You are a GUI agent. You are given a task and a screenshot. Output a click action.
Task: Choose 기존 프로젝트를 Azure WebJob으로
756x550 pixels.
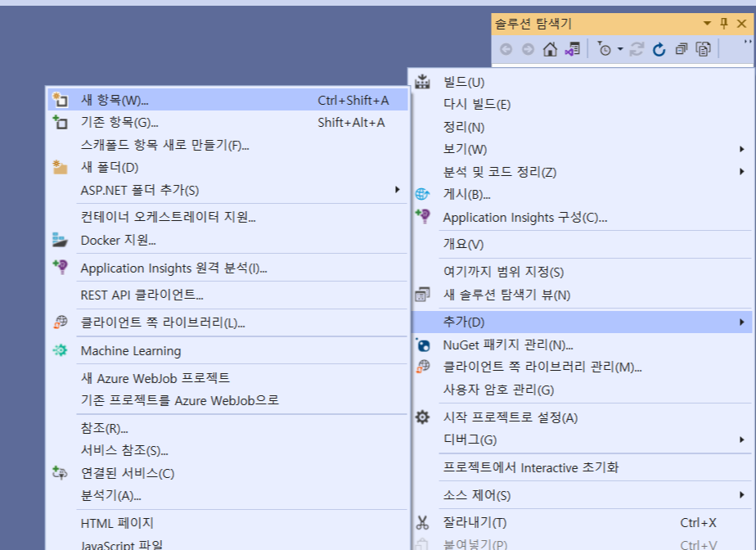227,400
